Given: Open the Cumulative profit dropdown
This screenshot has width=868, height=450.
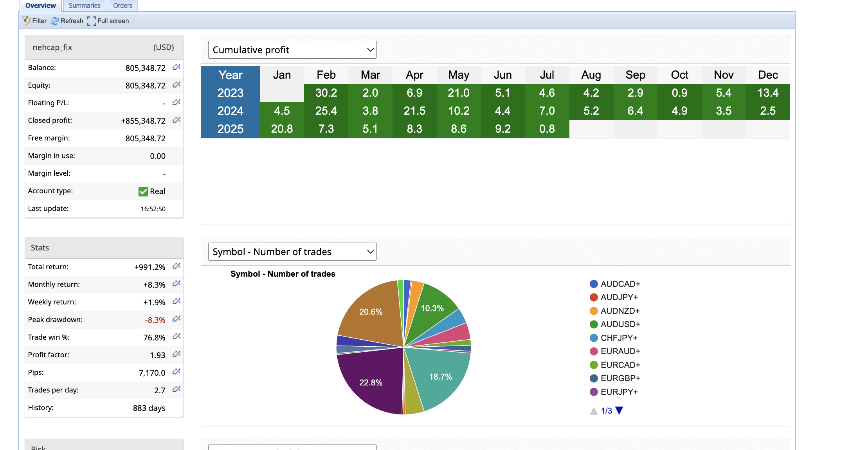Looking at the screenshot, I should click(292, 50).
